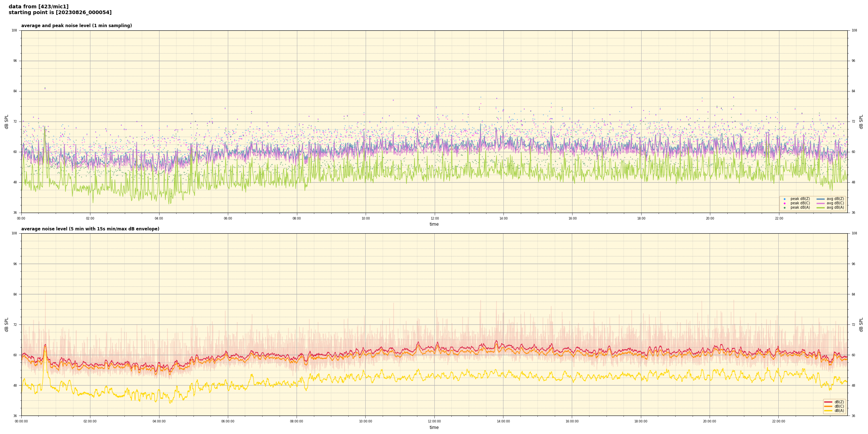Click the header 'data from [423/mic1]'
The height and width of the screenshot is (434, 868).
pyautogui.click(x=39, y=7)
